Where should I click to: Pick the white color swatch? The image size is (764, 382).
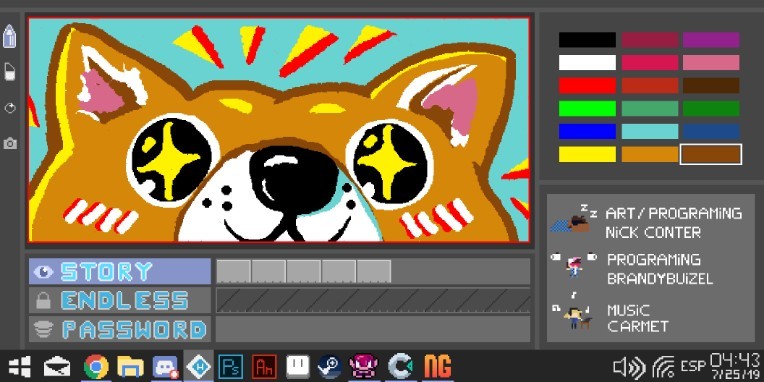coord(587,62)
